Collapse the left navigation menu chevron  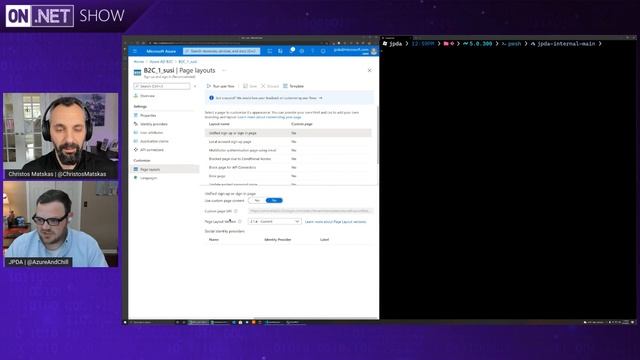coord(195,86)
